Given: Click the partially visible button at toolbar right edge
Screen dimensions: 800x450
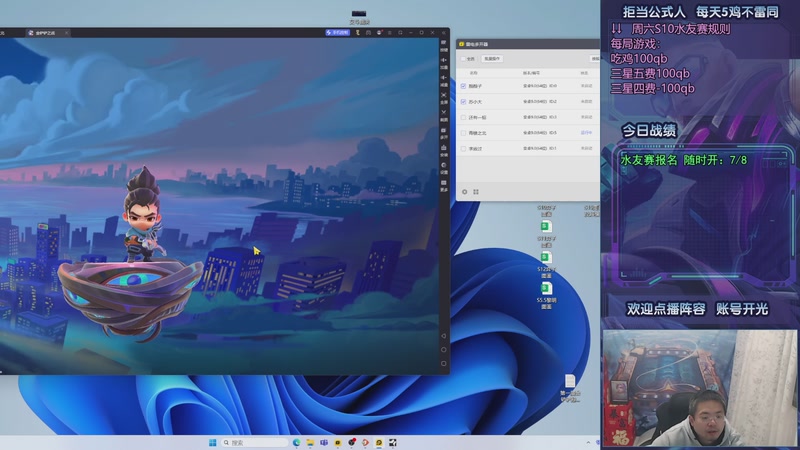Looking at the screenshot, I should coord(595,59).
